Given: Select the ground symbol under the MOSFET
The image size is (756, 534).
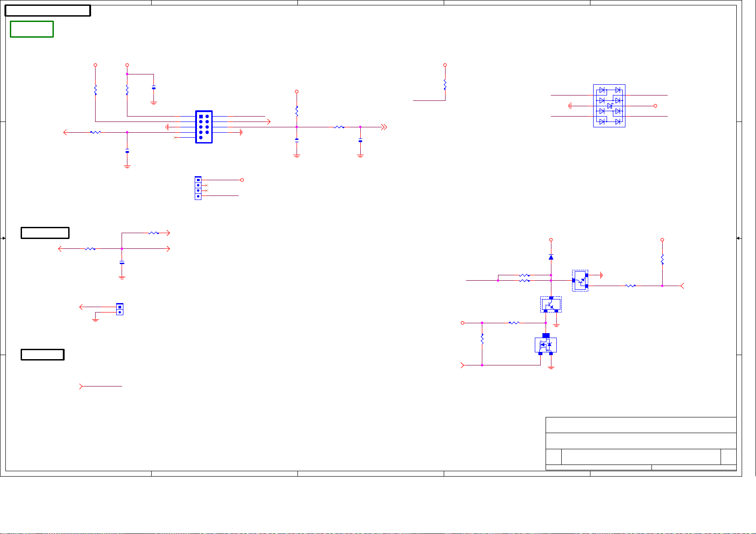Looking at the screenshot, I should pyautogui.click(x=551, y=367).
